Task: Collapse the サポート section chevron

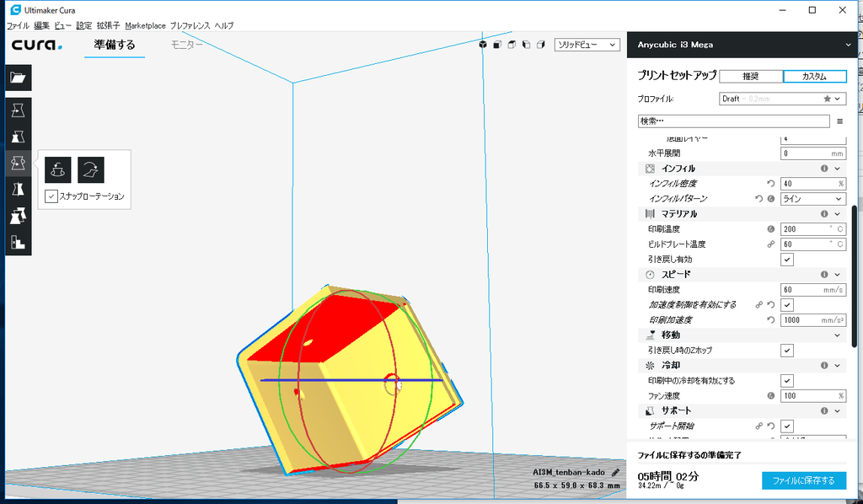Action: (838, 410)
